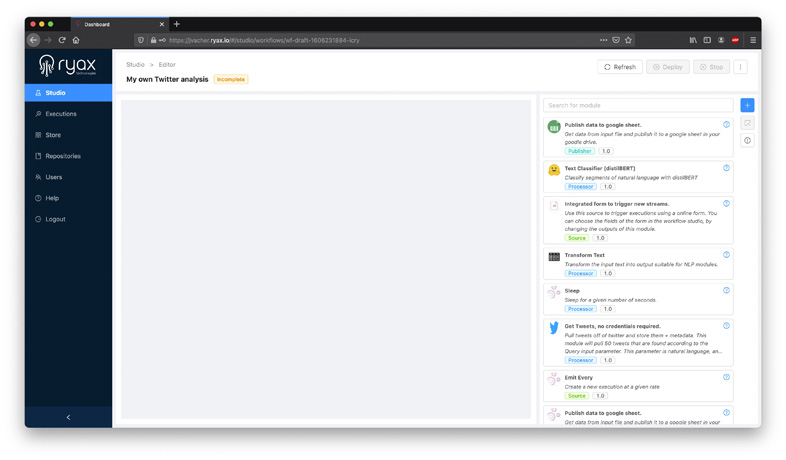The width and height of the screenshot is (786, 460).
Task: Click the Integrated form module icon
Action: tap(554, 205)
